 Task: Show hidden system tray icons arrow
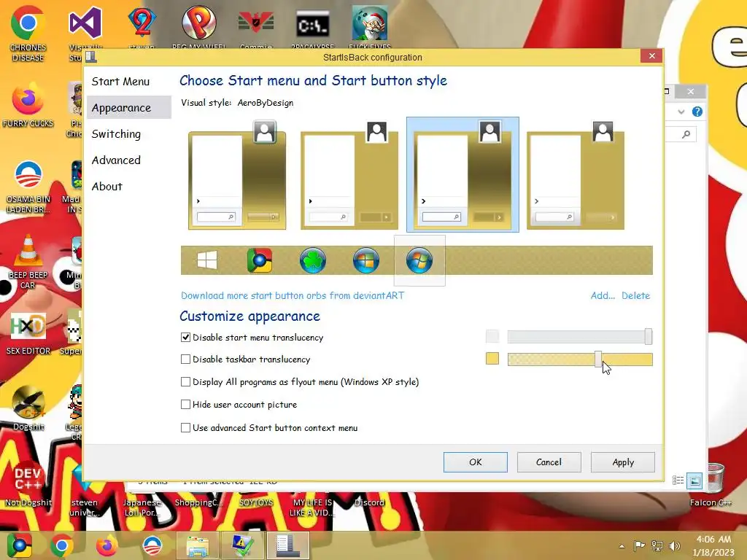coord(622,546)
